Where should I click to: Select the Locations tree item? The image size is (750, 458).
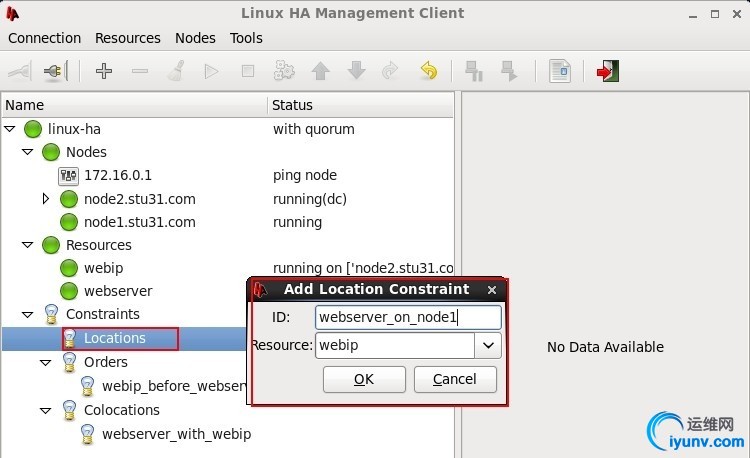[x=114, y=338]
